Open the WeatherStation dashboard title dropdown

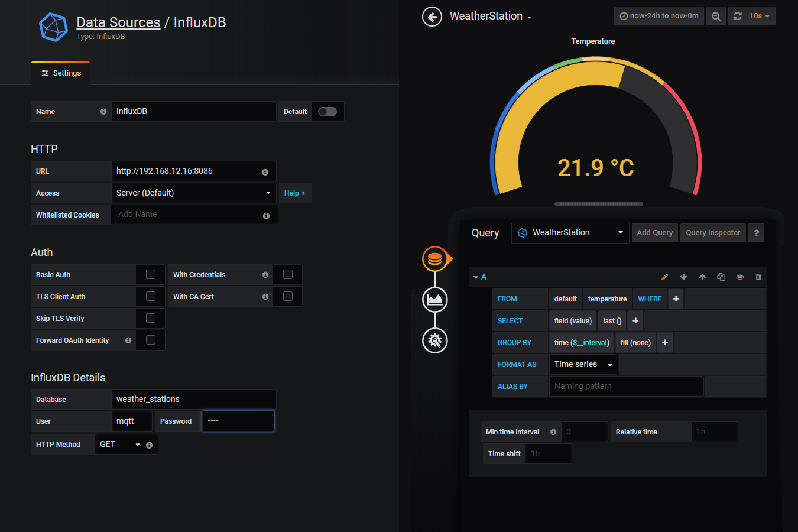491,16
